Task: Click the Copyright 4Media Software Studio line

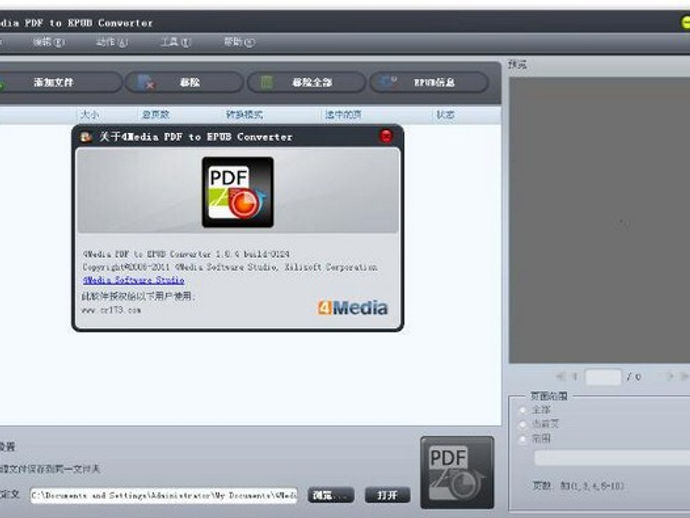Action: coord(230,267)
